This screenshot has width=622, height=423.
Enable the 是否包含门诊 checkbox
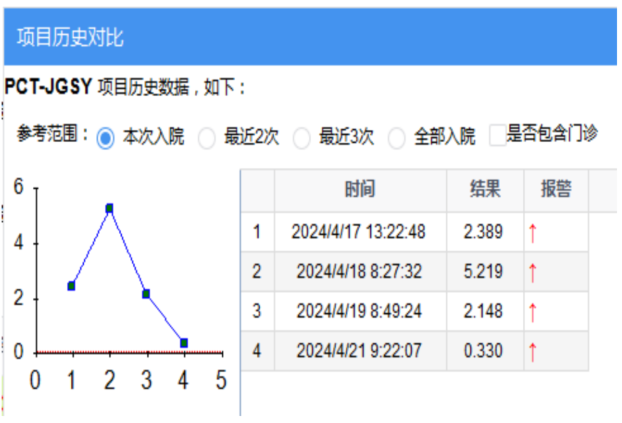point(497,136)
